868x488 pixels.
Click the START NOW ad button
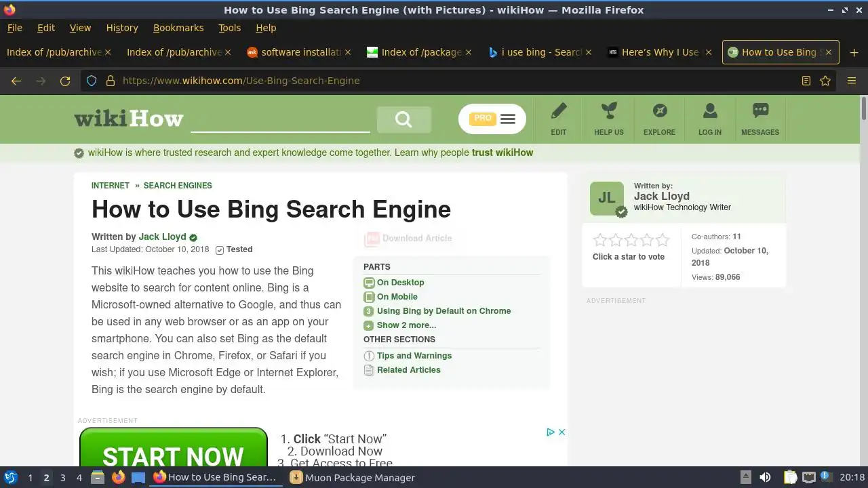[174, 449]
